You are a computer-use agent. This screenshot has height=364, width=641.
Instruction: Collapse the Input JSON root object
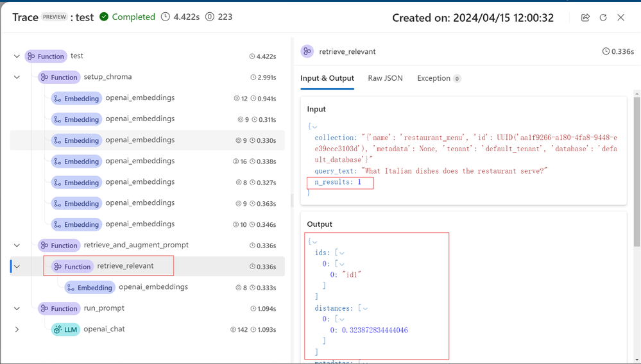pyautogui.click(x=315, y=127)
